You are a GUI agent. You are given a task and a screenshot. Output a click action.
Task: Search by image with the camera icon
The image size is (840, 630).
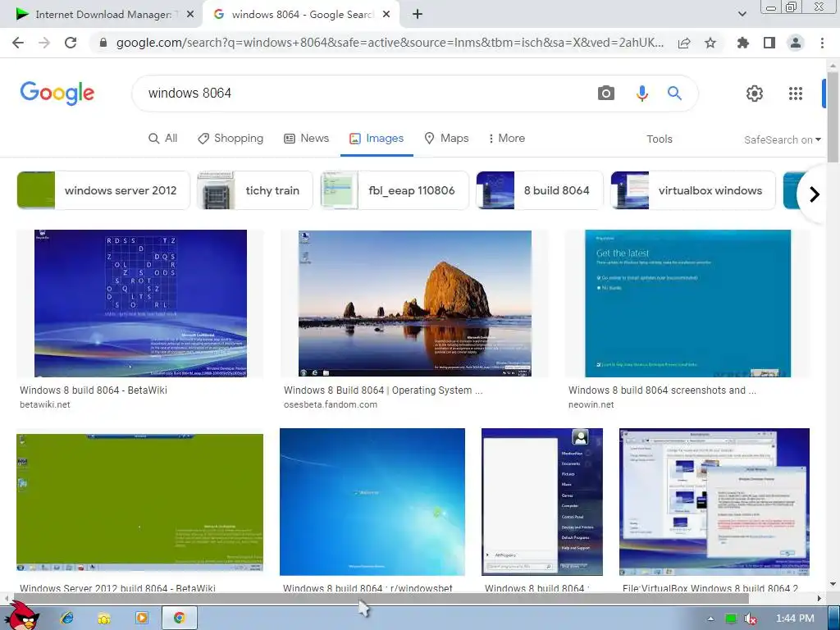coord(606,94)
